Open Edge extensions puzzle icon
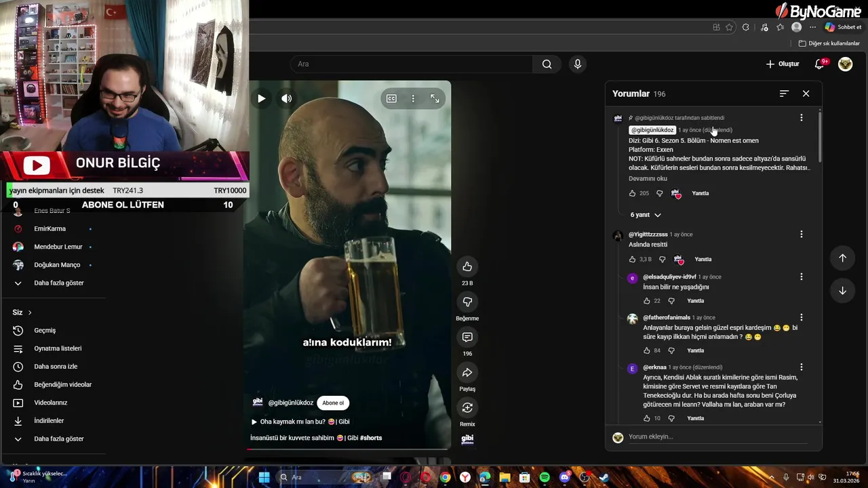The image size is (868, 488). click(746, 27)
